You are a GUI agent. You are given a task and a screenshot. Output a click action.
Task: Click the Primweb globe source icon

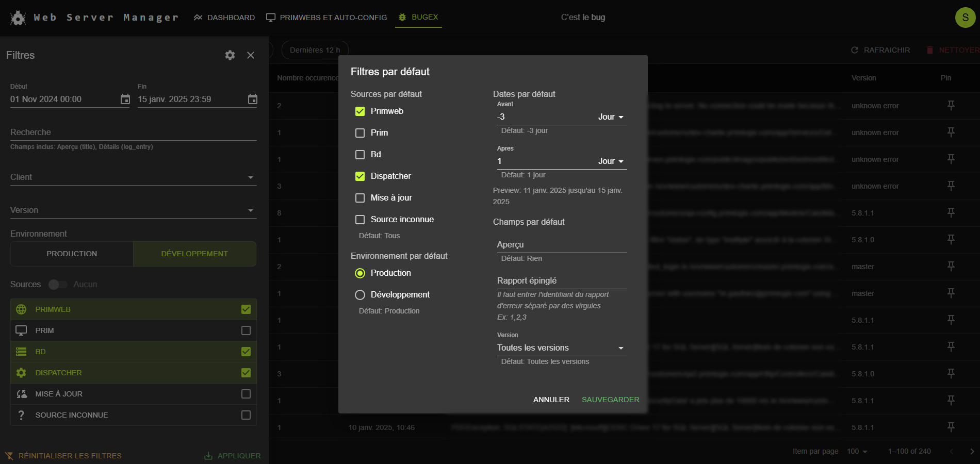pyautogui.click(x=21, y=309)
